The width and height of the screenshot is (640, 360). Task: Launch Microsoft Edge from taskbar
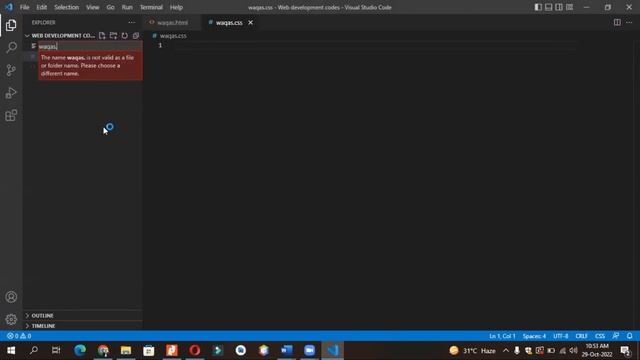pos(80,350)
